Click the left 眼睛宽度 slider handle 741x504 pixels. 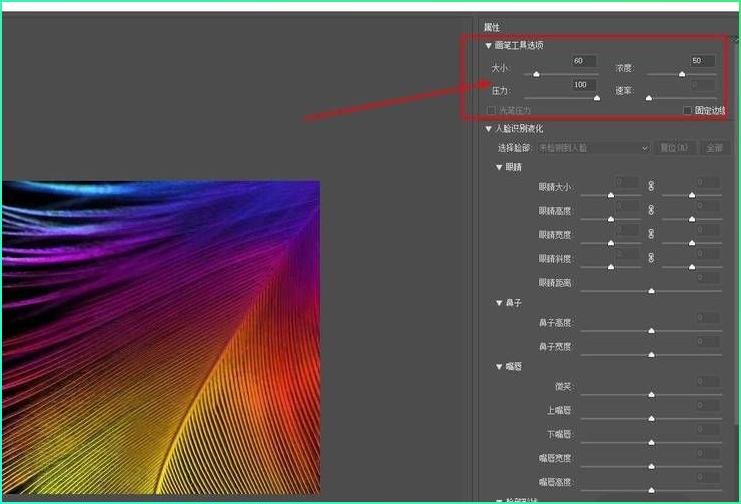click(x=611, y=243)
